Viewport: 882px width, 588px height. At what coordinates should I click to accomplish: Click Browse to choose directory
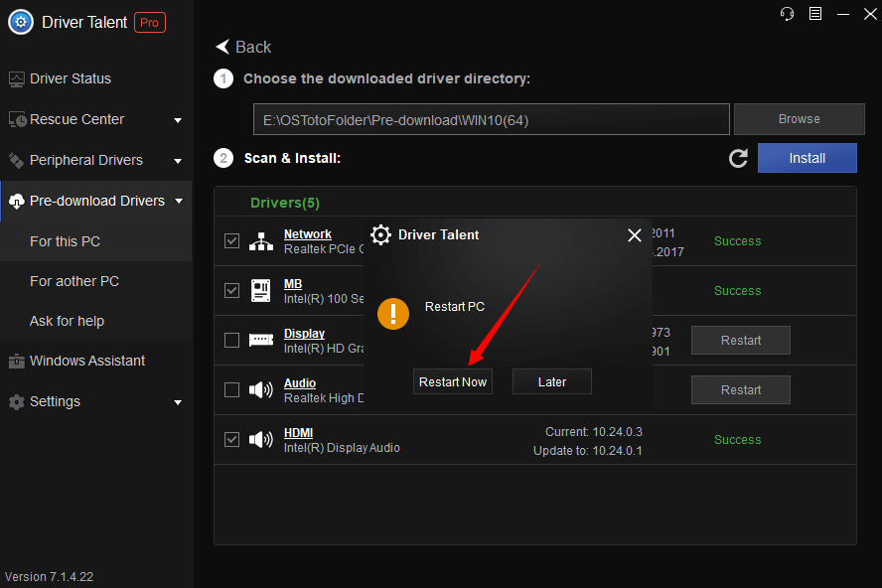[799, 119]
